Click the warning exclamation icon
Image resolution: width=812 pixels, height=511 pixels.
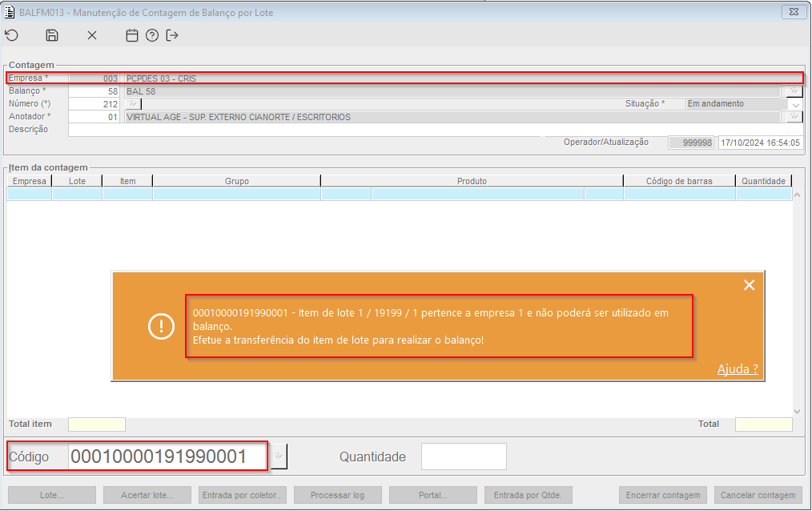(161, 326)
